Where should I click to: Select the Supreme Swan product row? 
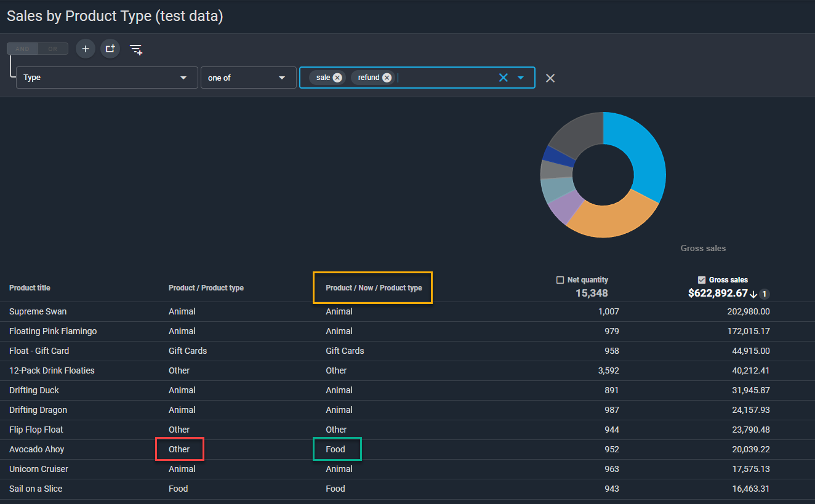pos(38,311)
